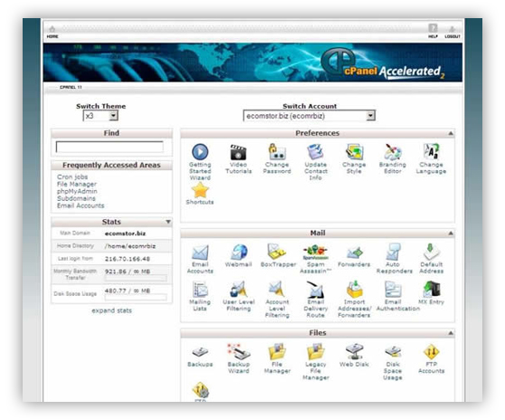
Task: Open the Cron jobs link
Action: coord(72,177)
